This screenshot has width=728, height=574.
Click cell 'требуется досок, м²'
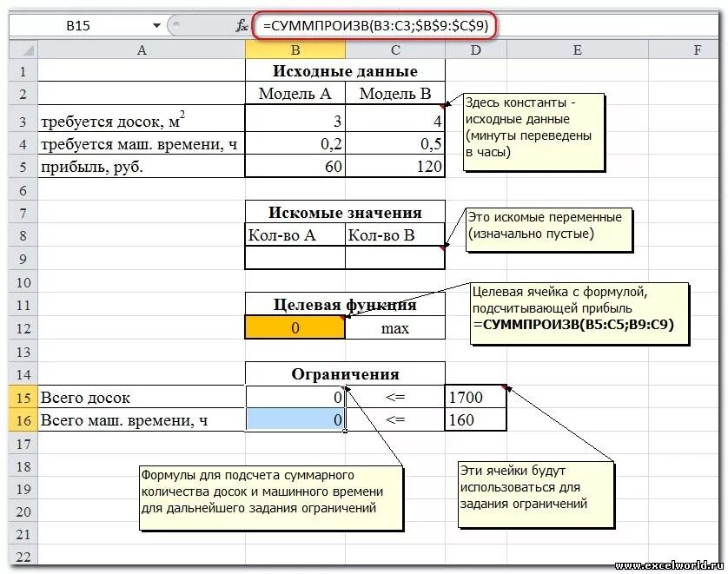coord(142,120)
